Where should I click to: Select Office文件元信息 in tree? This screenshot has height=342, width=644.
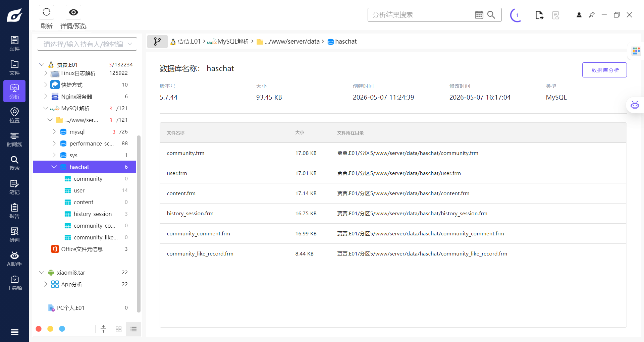point(85,249)
